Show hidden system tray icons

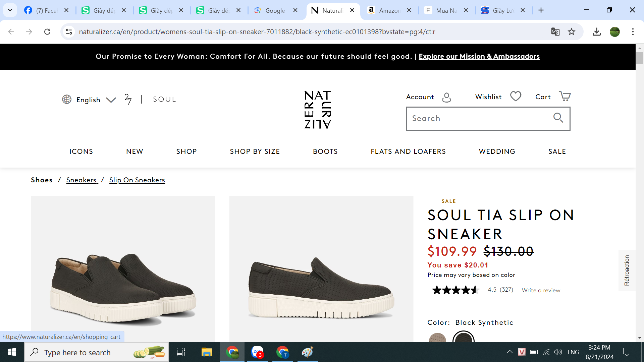pyautogui.click(x=509, y=352)
